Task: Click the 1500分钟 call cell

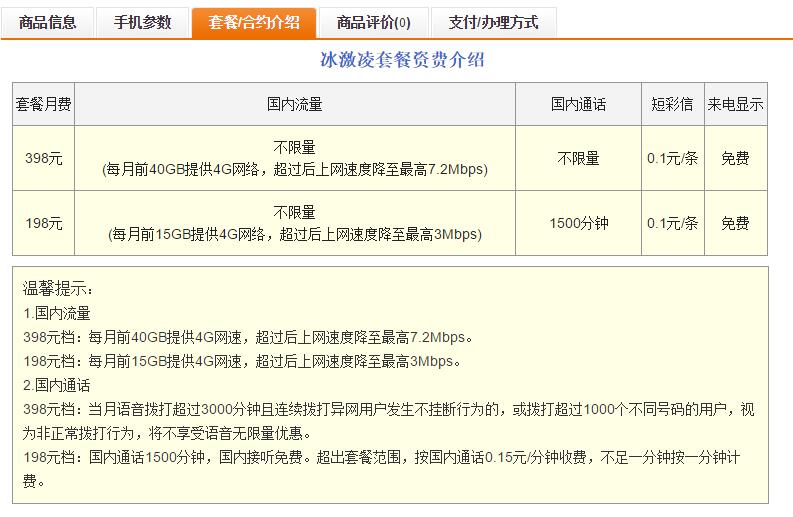Action: click(578, 223)
